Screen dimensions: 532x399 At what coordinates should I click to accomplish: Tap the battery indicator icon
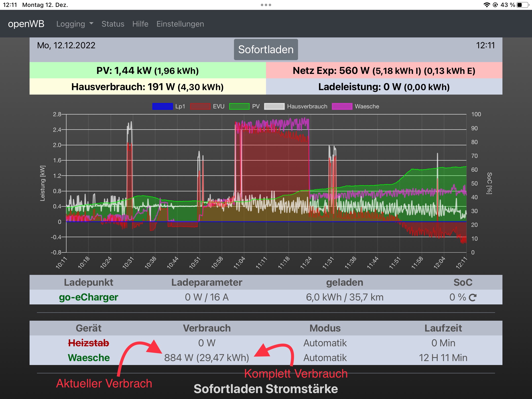tap(523, 5)
